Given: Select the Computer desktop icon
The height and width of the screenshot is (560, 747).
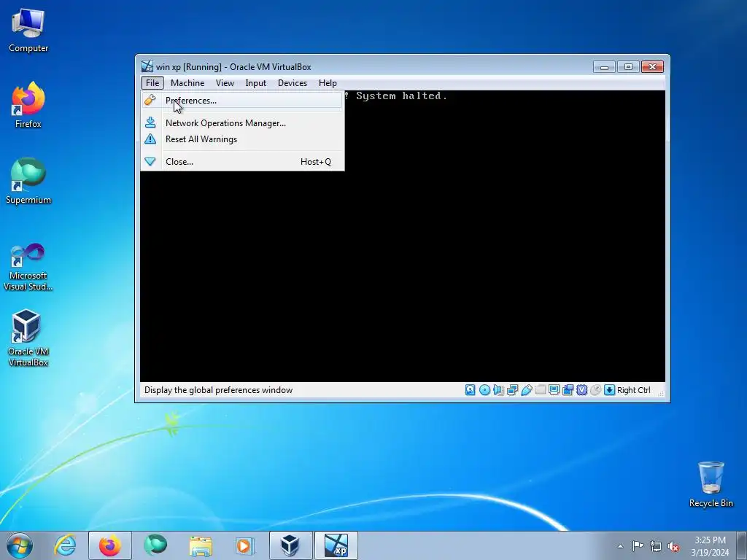Looking at the screenshot, I should [x=28, y=31].
